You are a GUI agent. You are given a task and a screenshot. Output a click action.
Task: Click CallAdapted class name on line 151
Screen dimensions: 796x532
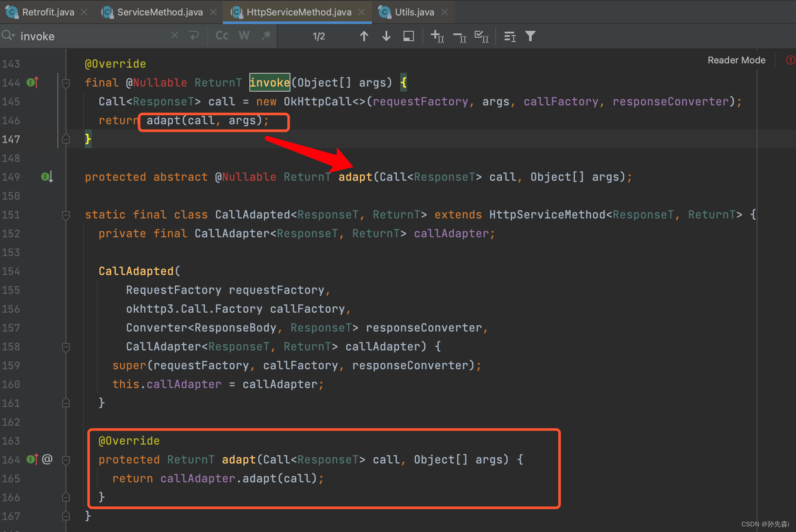tap(253, 215)
